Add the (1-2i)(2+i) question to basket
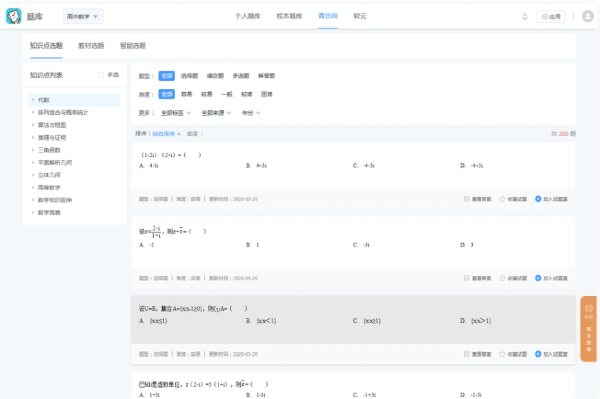The image size is (600, 399). [x=551, y=199]
